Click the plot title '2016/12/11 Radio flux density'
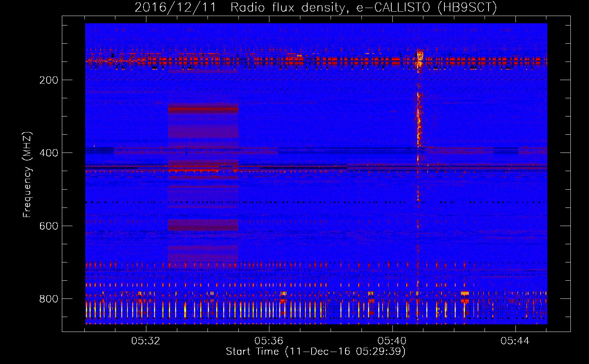589x364 pixels. tap(316, 7)
